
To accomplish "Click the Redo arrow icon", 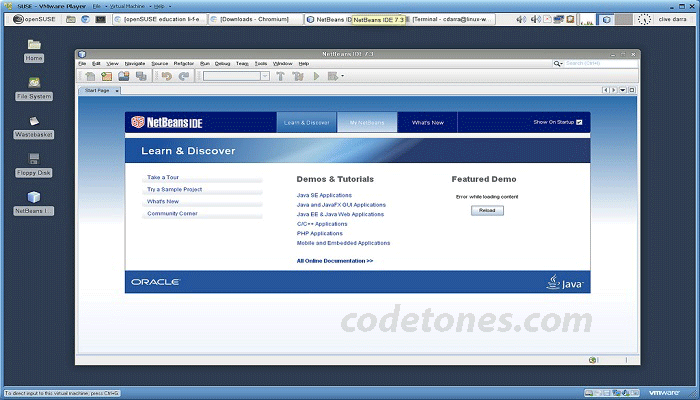I will point(183,76).
